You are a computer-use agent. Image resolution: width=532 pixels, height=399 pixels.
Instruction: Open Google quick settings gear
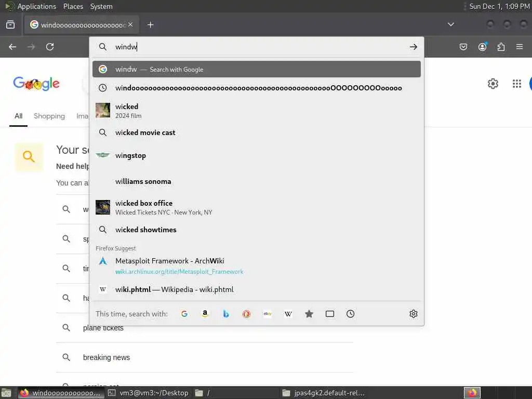[x=493, y=84]
